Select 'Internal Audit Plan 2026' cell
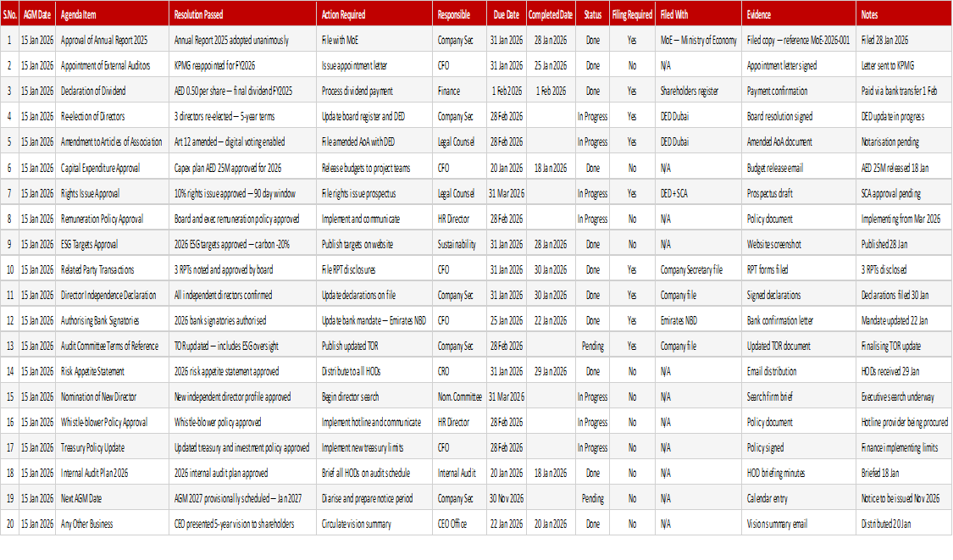The image size is (953, 560). tap(112, 473)
